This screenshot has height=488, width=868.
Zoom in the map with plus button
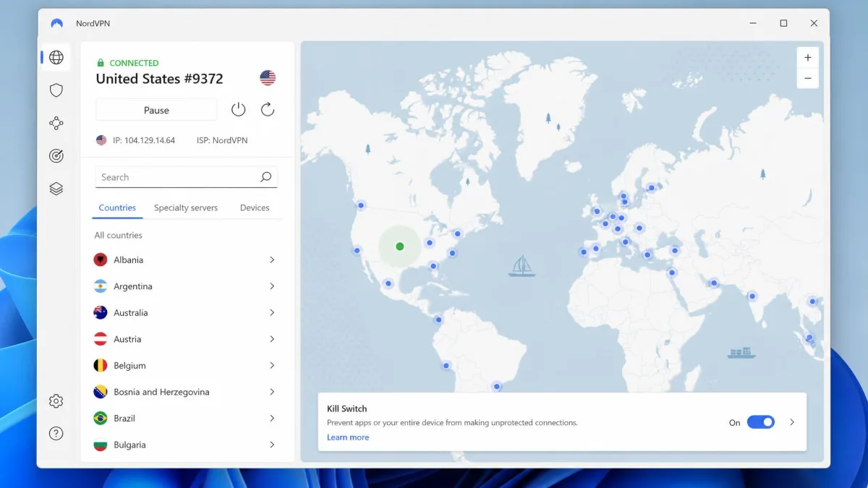tap(808, 58)
